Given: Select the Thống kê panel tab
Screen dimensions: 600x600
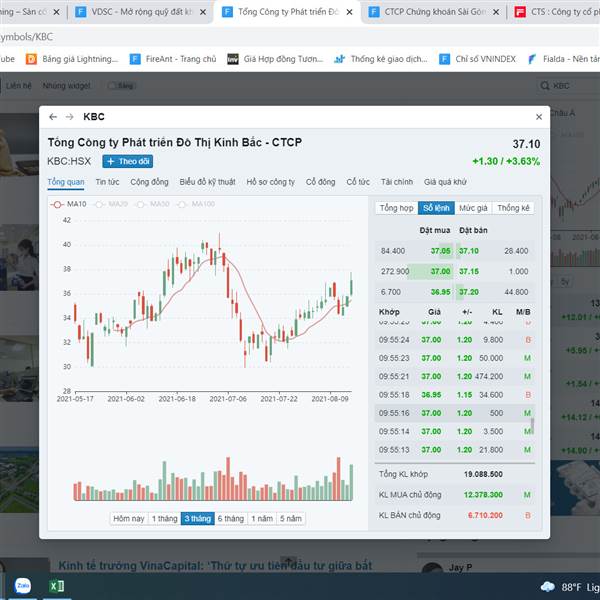Looking at the screenshot, I should 513,208.
